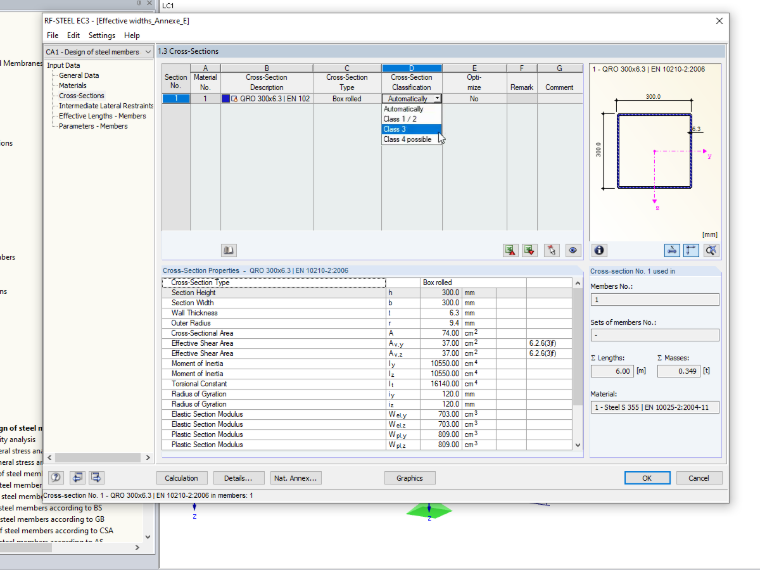The height and width of the screenshot is (570, 760).
Task: Choose Class 1 / 2 from the list
Action: point(412,119)
